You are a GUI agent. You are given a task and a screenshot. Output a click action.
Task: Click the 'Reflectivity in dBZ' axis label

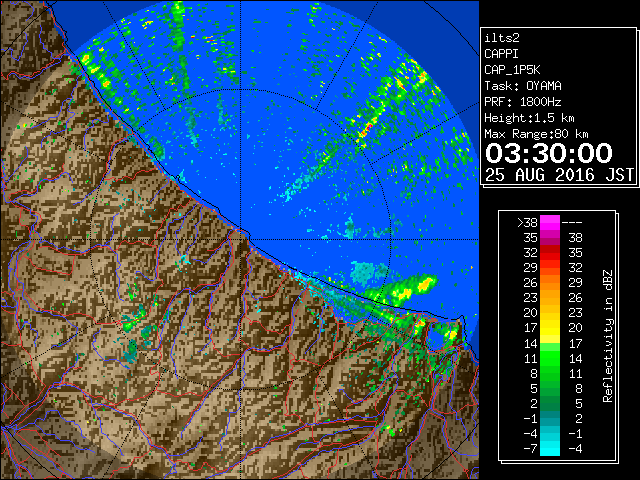(608, 336)
